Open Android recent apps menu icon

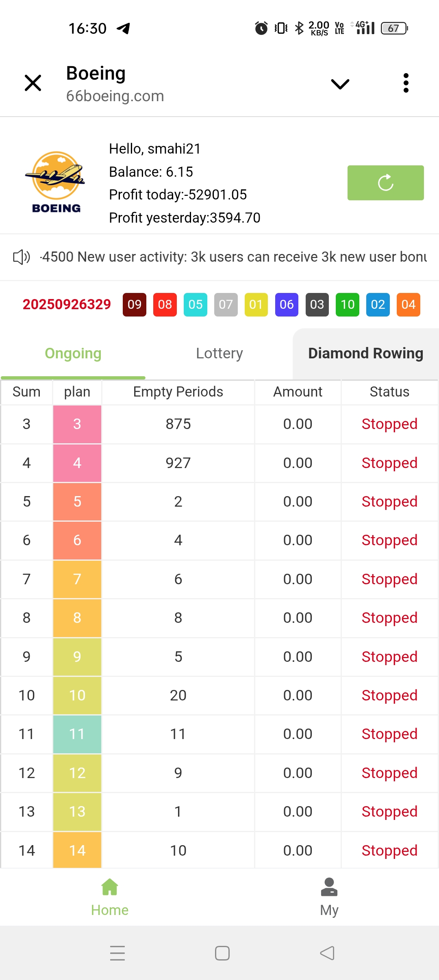[117, 953]
